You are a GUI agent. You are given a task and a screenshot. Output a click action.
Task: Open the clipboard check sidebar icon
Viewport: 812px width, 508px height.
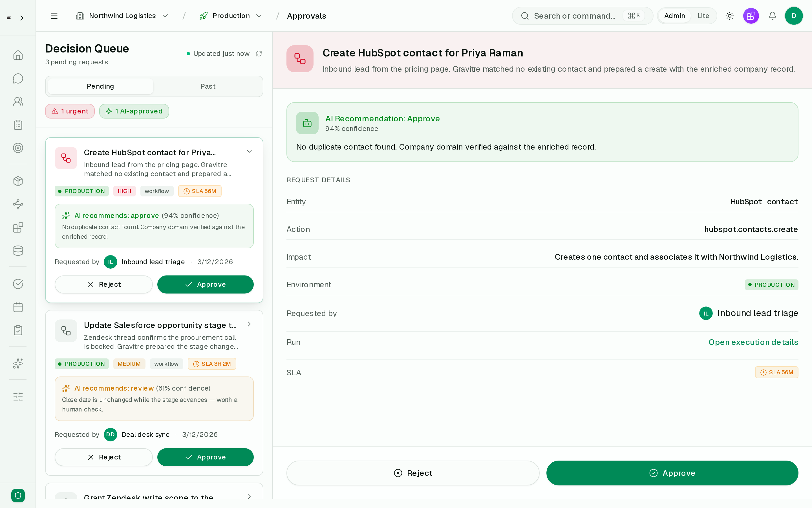click(18, 330)
